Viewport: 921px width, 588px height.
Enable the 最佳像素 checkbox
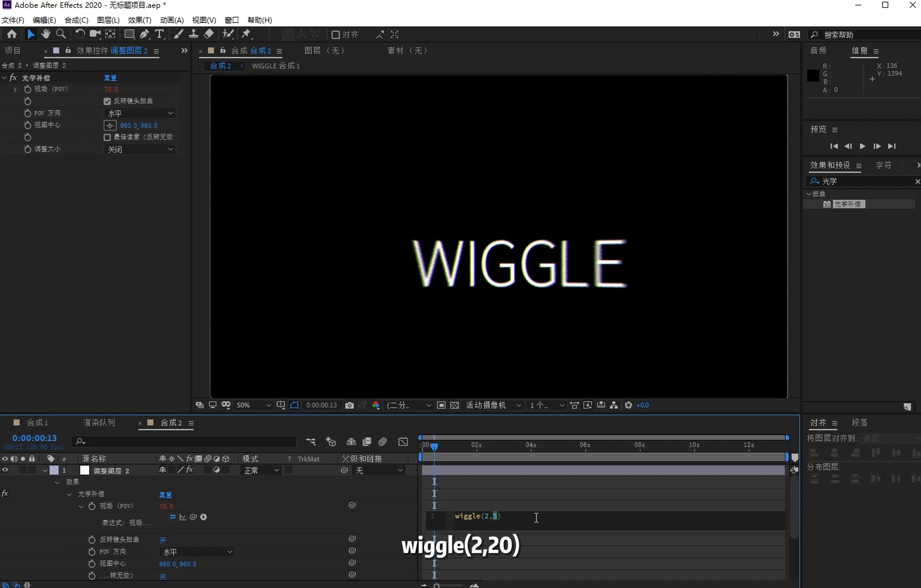click(107, 137)
